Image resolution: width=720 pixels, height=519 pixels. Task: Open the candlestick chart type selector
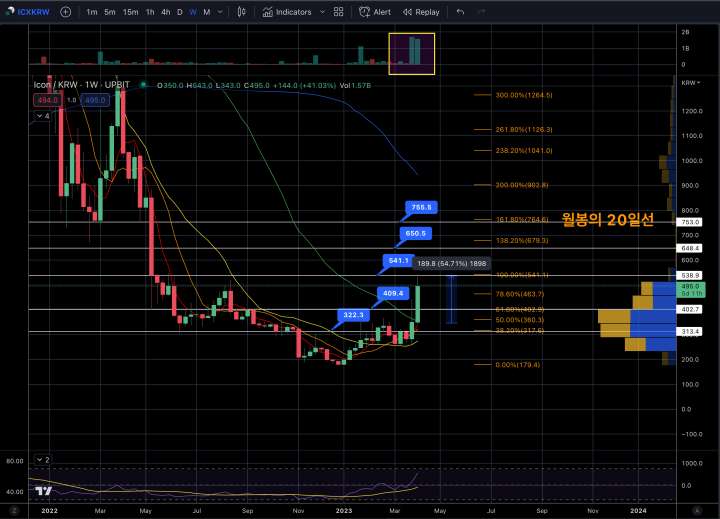[241, 12]
